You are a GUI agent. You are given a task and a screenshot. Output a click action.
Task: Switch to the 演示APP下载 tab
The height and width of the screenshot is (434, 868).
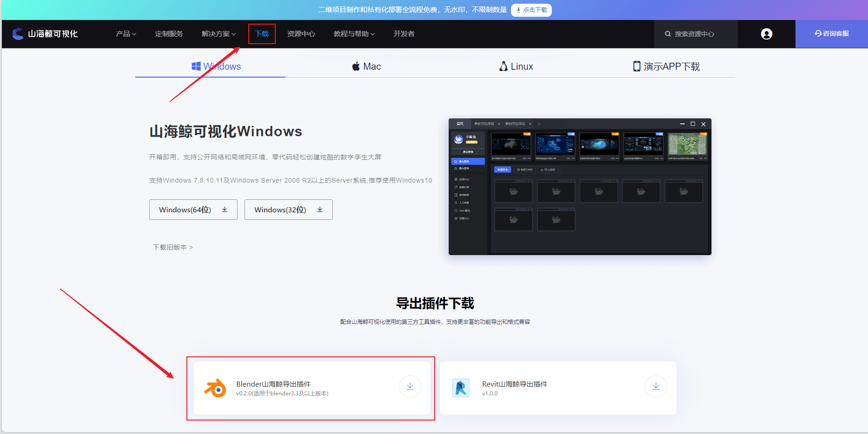pos(666,66)
